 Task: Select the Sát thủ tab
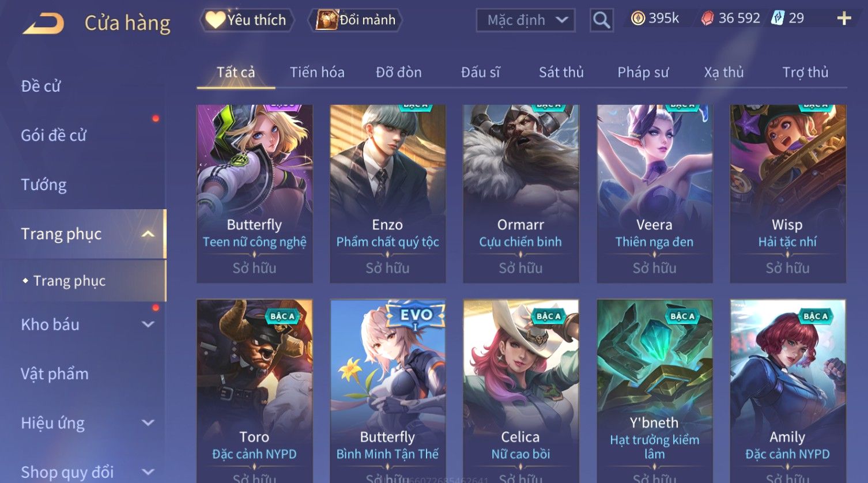(x=561, y=73)
